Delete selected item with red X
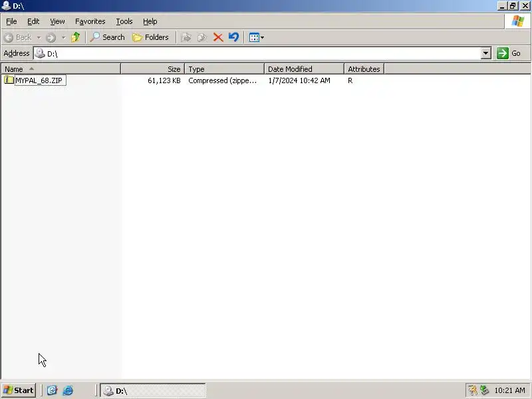Screen dimensions: 532x399 (x=218, y=37)
